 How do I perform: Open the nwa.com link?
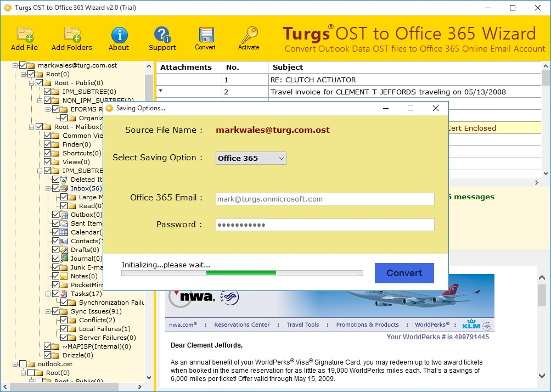tap(183, 324)
